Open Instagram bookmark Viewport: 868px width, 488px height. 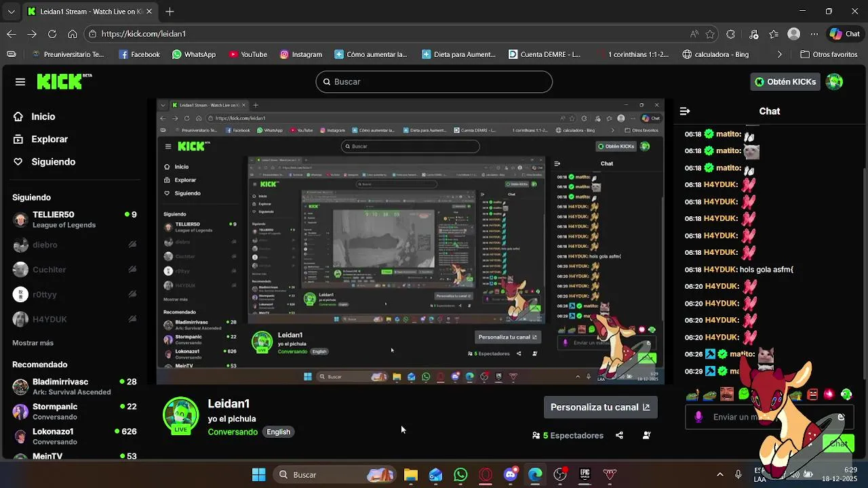(x=301, y=54)
